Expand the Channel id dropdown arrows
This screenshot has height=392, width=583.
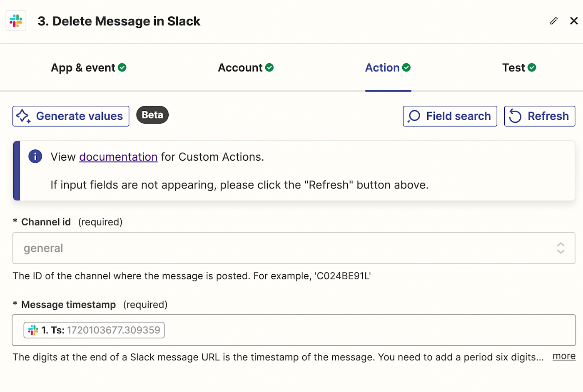(561, 248)
